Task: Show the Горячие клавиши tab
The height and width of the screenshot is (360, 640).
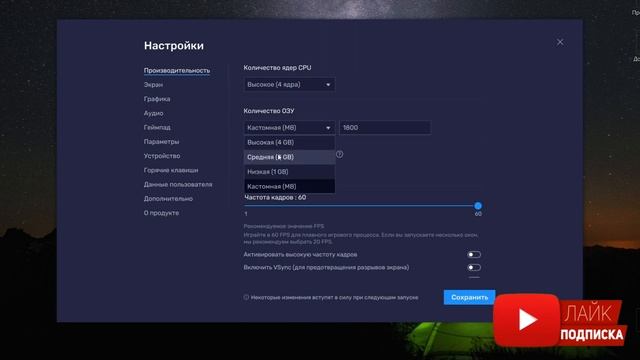Action: tap(171, 170)
